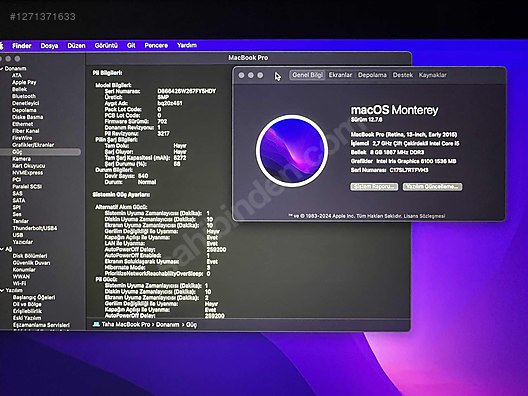
Task: Open the Finder menu
Action: coord(22,45)
